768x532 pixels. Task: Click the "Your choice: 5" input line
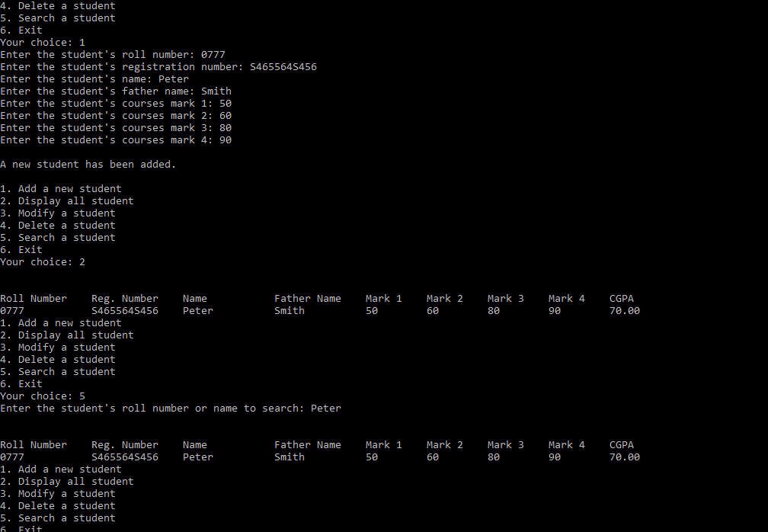43,396
